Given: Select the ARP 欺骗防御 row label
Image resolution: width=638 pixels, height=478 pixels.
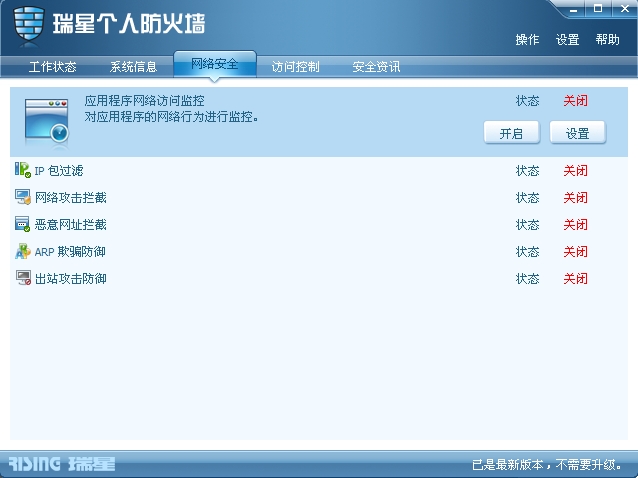Looking at the screenshot, I should tap(70, 252).
